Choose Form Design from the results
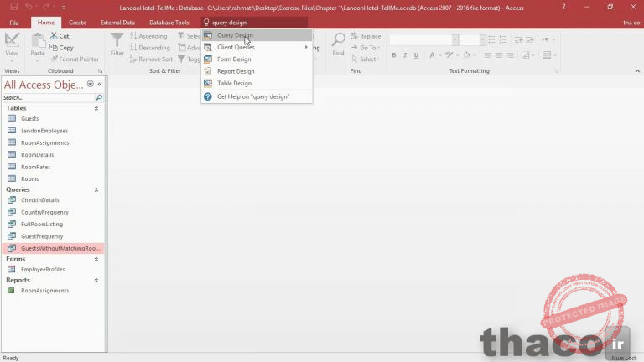644x362 pixels. [257, 59]
